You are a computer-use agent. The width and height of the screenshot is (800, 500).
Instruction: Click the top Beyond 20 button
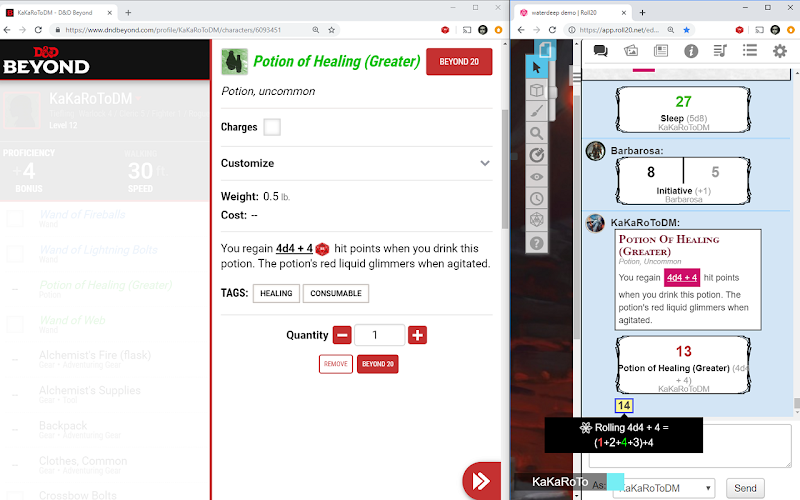(x=459, y=62)
